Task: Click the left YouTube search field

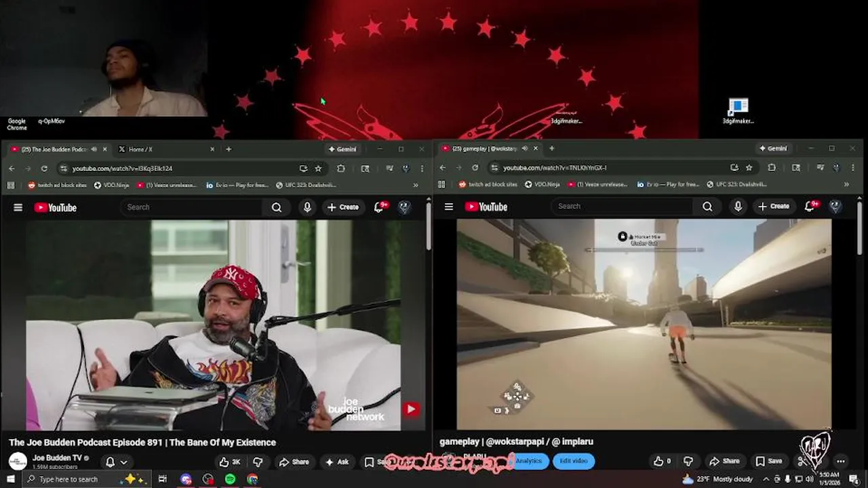Action: [x=191, y=207]
